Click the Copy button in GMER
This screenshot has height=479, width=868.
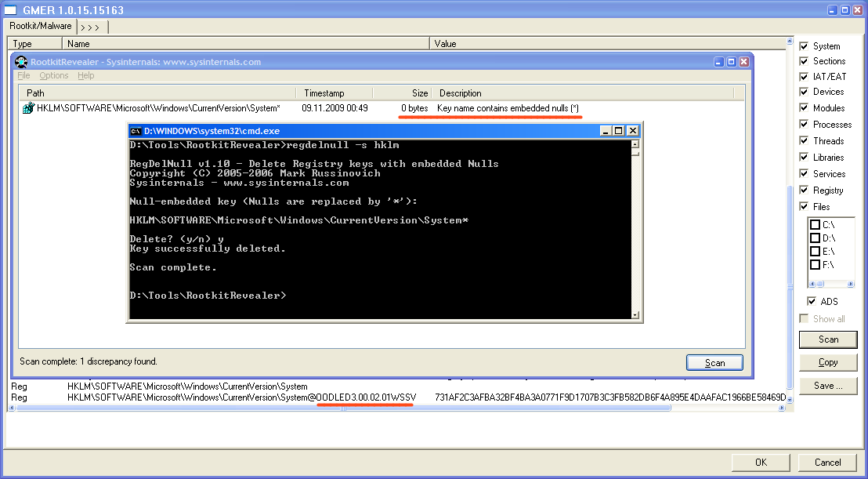click(828, 362)
